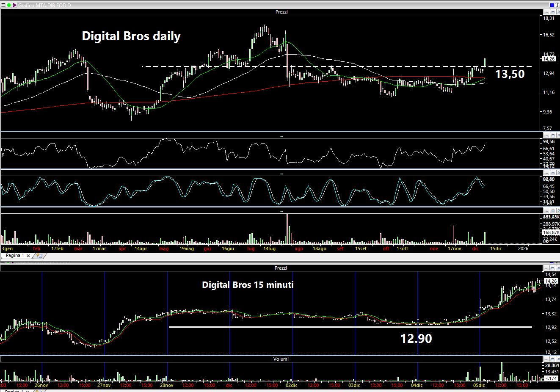560x392 pixels.
Task: Click the 17nov date label
Action: [455, 248]
